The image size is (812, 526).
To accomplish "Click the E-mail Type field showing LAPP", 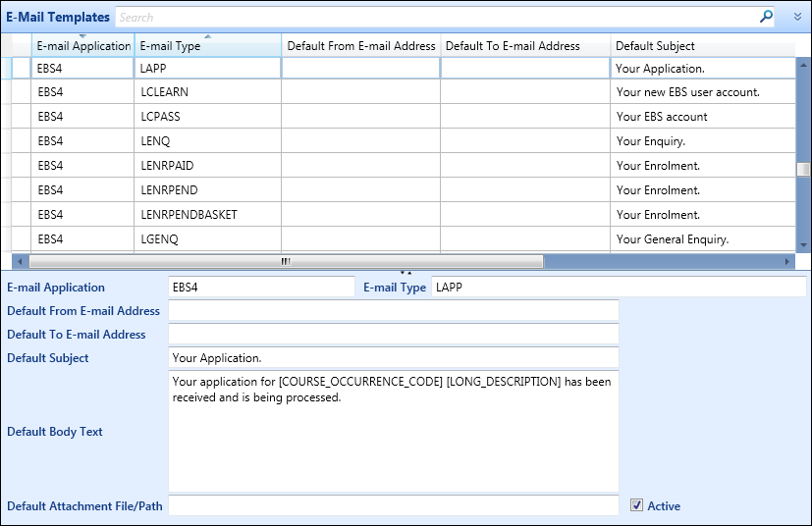I will click(x=619, y=287).
